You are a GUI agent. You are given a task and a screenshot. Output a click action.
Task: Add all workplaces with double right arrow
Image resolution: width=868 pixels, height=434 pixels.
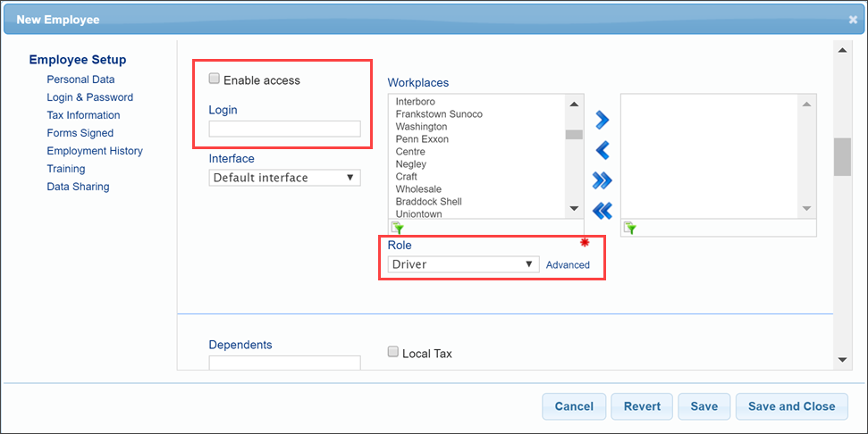pyautogui.click(x=602, y=180)
